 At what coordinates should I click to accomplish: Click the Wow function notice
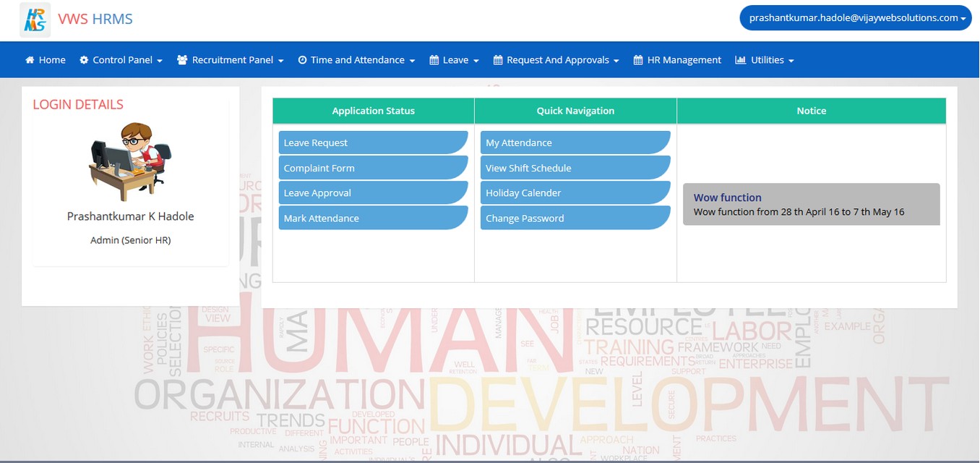pos(811,204)
